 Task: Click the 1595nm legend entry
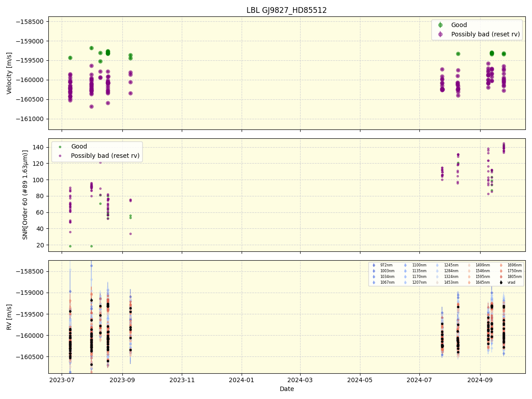pos(479,277)
